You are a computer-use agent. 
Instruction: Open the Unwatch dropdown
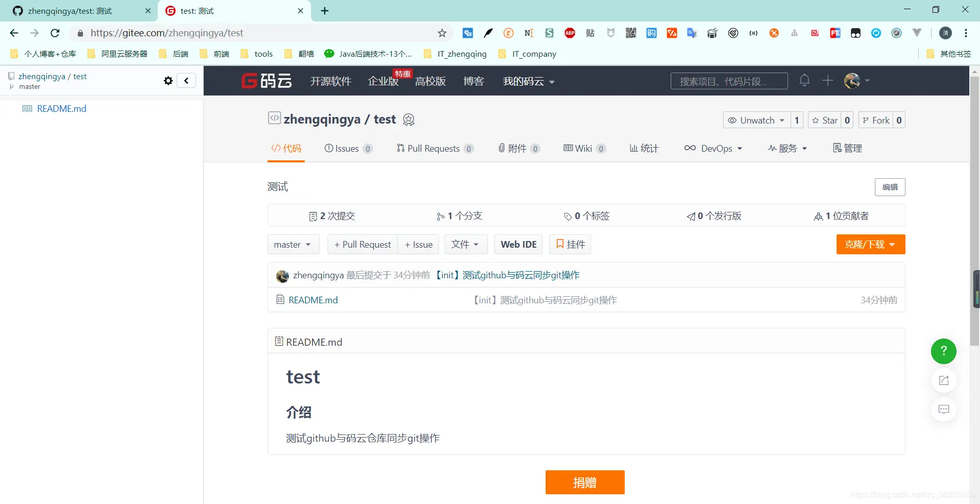click(757, 120)
